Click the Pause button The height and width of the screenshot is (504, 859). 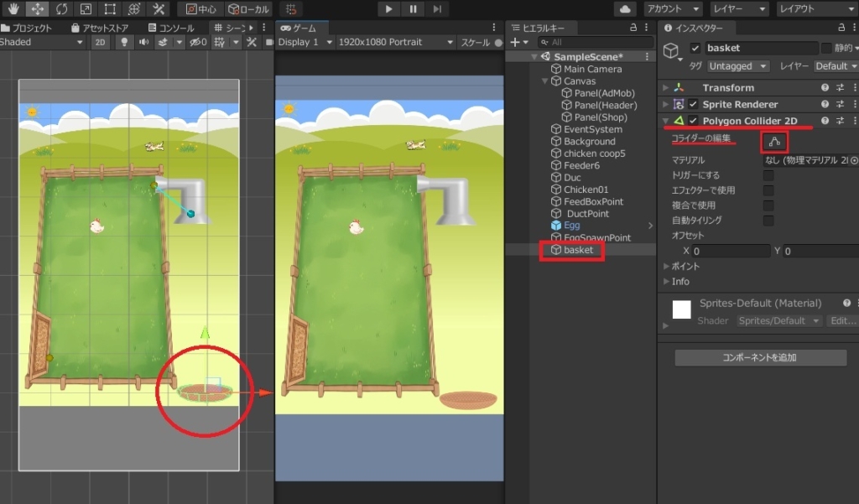point(413,9)
